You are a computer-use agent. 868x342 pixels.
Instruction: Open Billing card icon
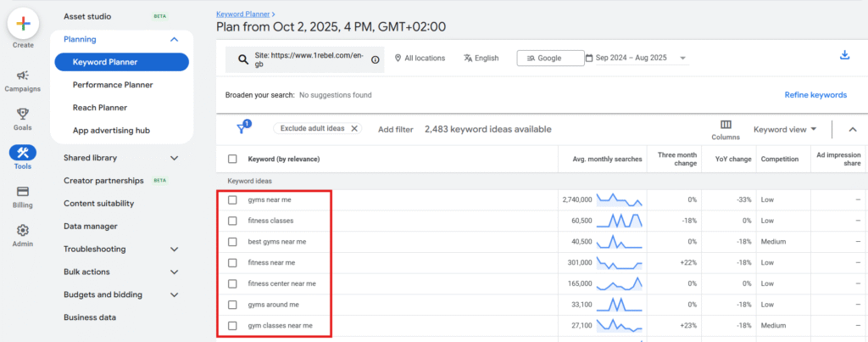[23, 191]
